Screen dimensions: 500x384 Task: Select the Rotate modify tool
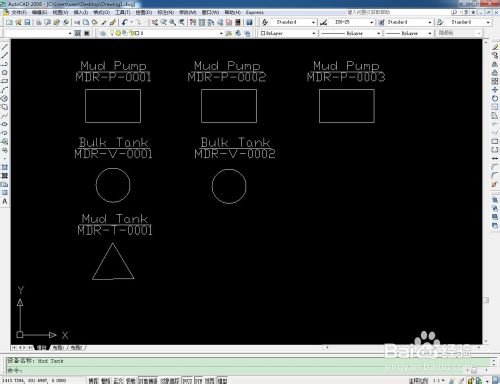click(495, 98)
